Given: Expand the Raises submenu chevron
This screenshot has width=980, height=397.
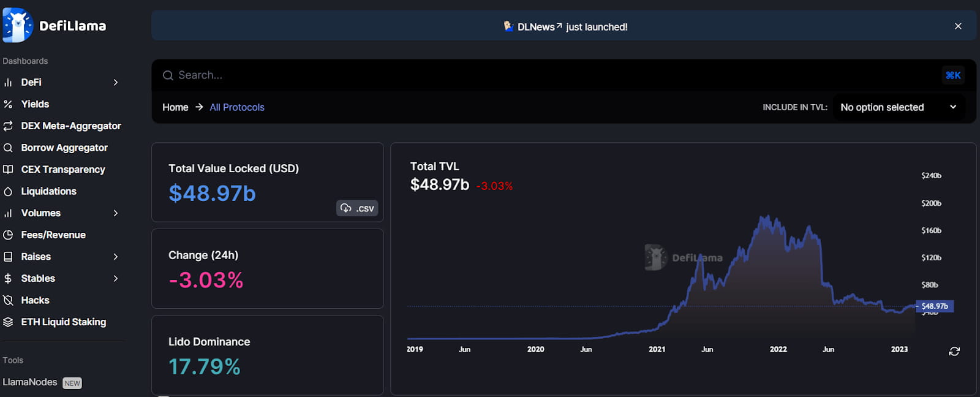Looking at the screenshot, I should point(116,257).
